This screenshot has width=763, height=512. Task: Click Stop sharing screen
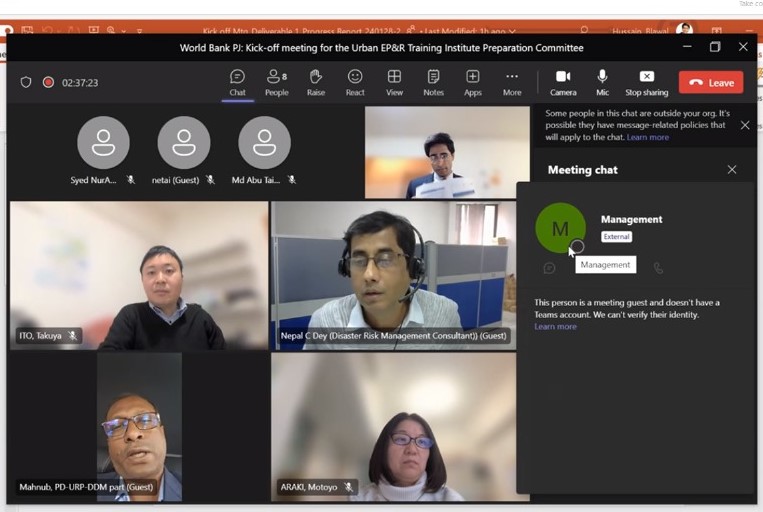646,82
